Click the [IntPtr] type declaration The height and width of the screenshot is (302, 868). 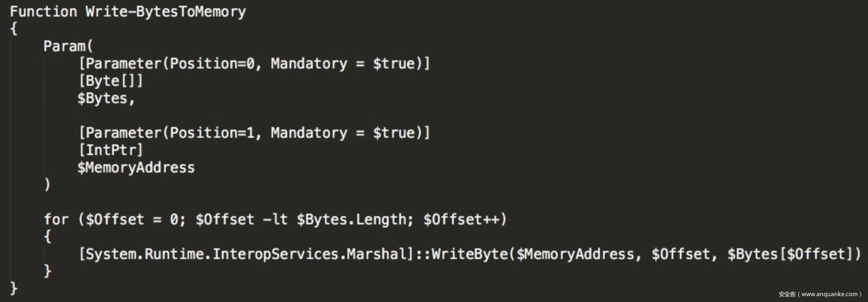(x=111, y=150)
